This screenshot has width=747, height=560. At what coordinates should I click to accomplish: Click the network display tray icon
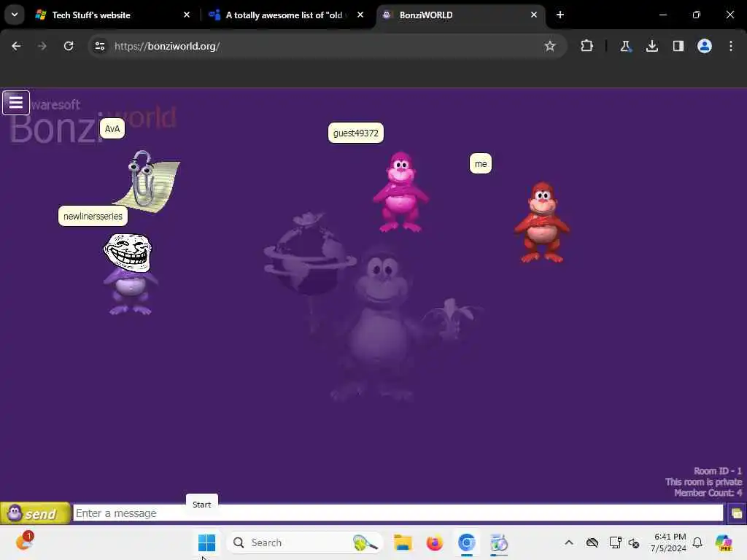[x=615, y=542]
